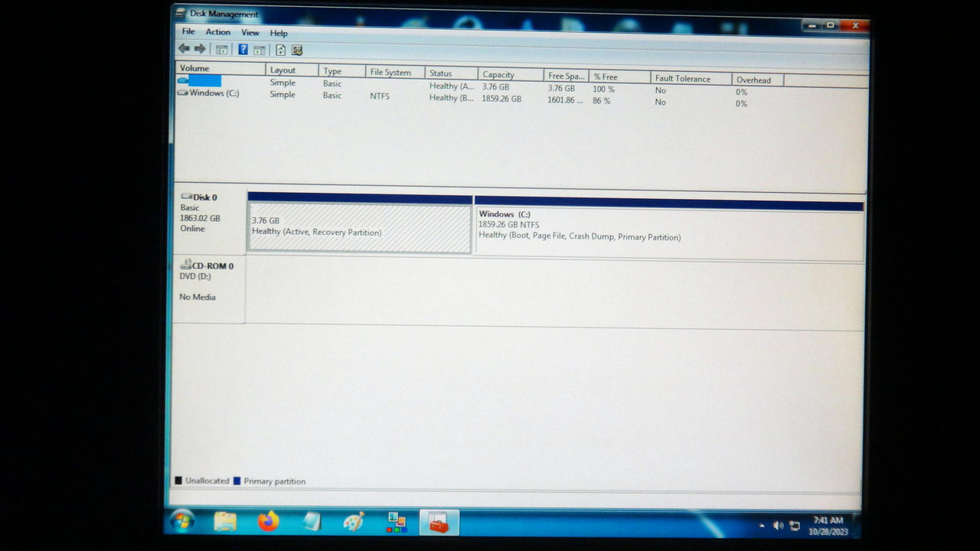980x551 pixels.
Task: Open the Windows Start orb
Action: [x=182, y=521]
